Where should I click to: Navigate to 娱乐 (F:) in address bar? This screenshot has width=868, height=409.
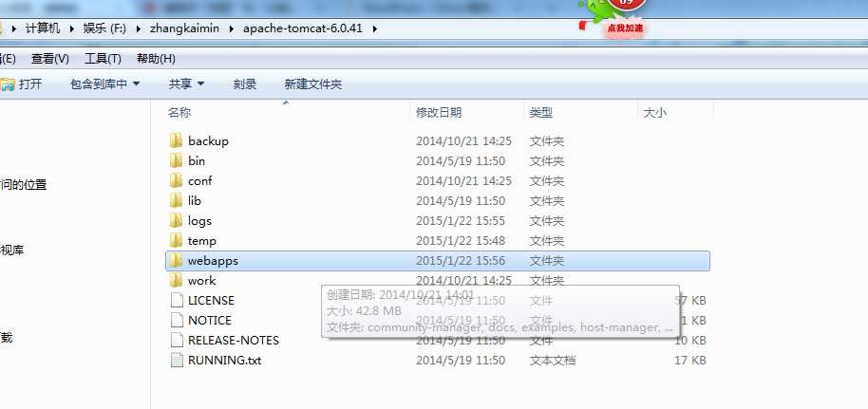[x=104, y=28]
